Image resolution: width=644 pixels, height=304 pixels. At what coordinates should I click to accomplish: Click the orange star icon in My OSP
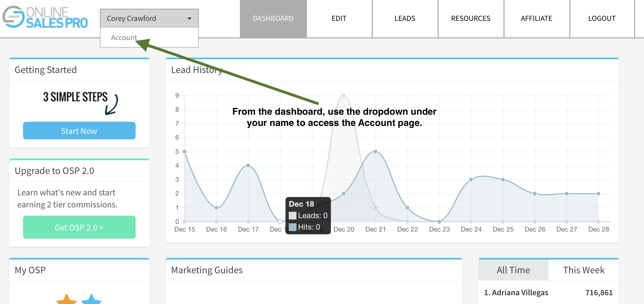pyautogui.click(x=66, y=299)
